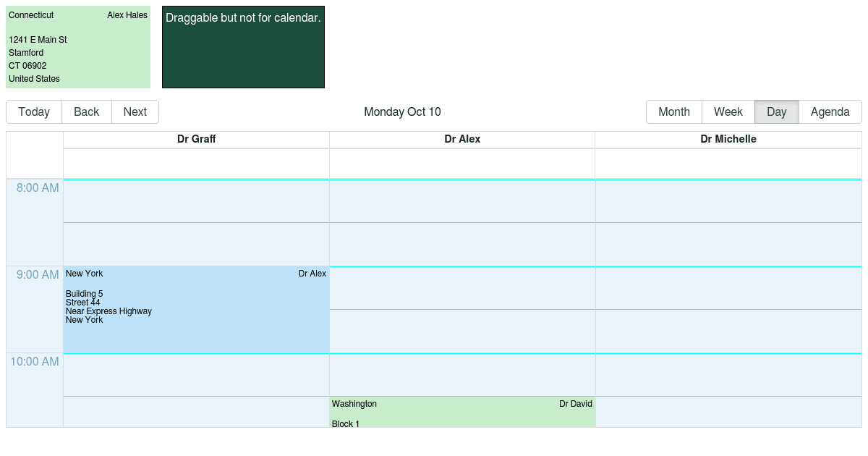Viewport: 868px width, 456px height.
Task: Switch to Week view
Action: click(x=728, y=111)
